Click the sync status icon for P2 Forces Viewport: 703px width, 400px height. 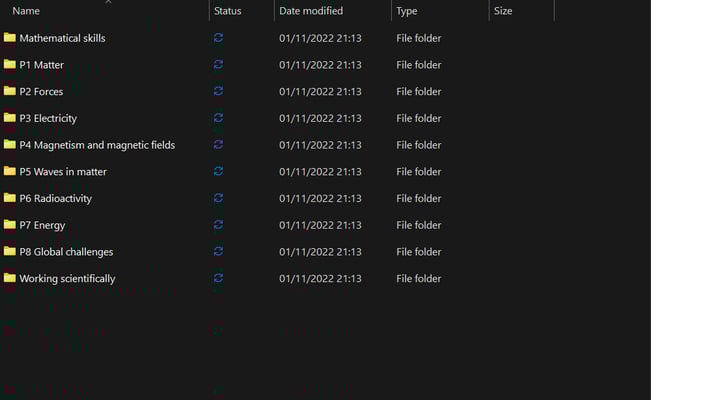coord(218,91)
